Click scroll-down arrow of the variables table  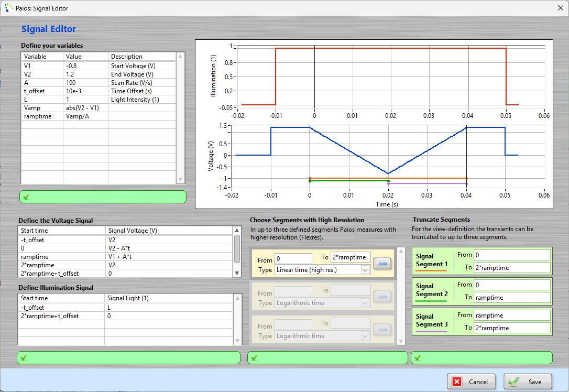180,179
